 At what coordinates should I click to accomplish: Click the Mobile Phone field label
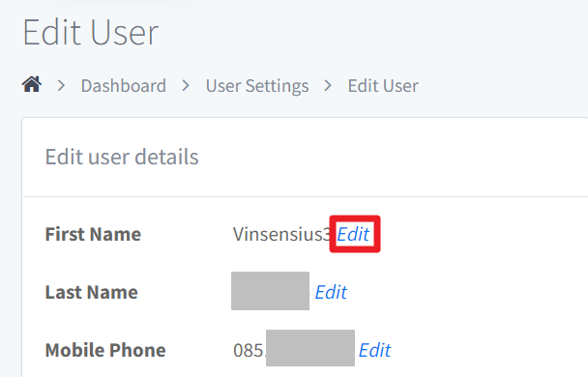(105, 350)
